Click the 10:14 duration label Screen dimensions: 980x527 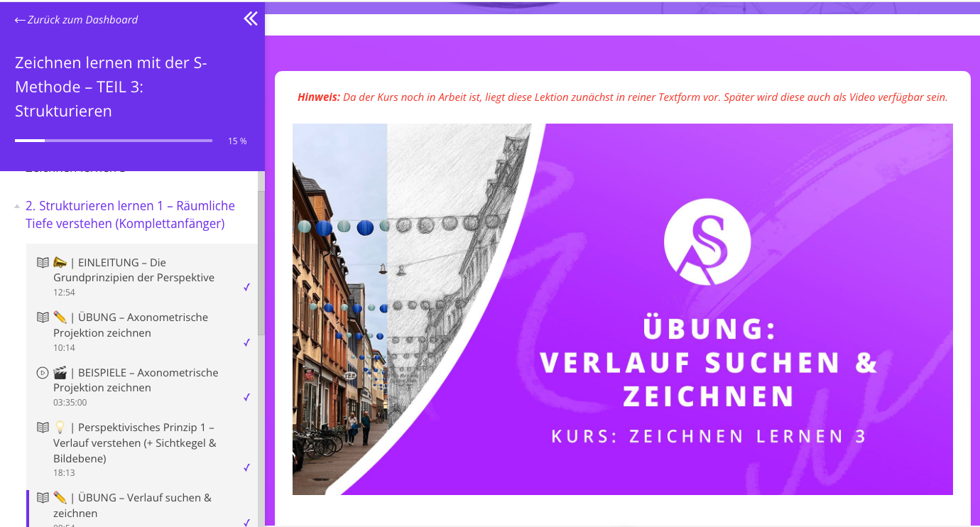click(x=64, y=348)
